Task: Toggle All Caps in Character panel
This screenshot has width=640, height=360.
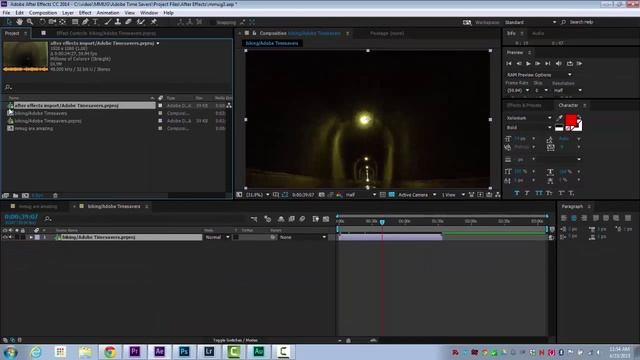Action: click(539, 193)
